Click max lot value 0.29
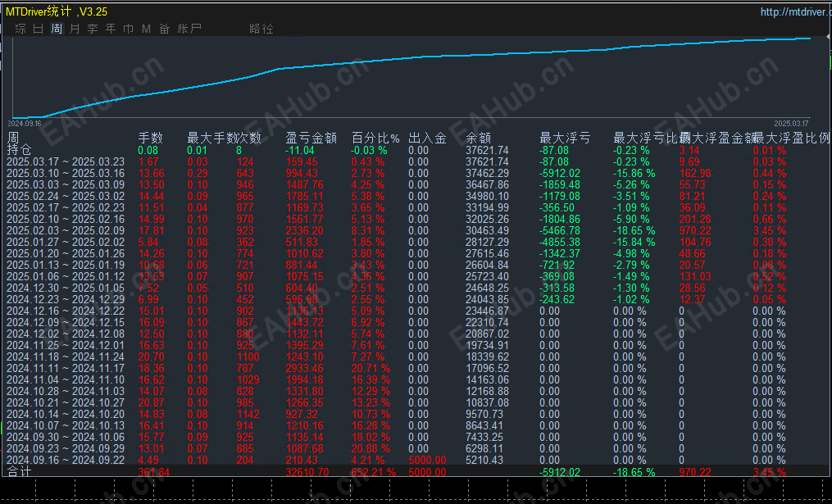The width and height of the screenshot is (832, 504). (x=198, y=174)
